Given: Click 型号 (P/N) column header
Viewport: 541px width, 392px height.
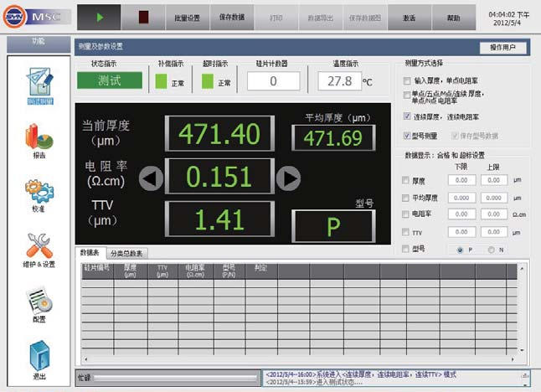Looking at the screenshot, I should (x=229, y=271).
